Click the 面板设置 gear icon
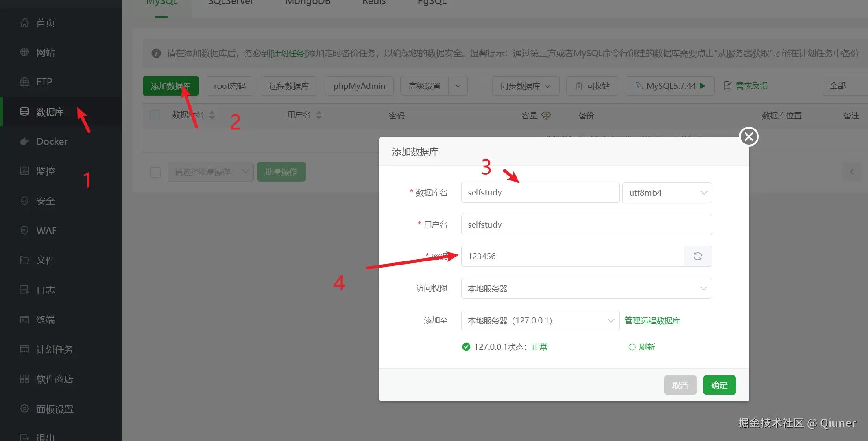The height and width of the screenshot is (441, 868). click(x=25, y=408)
